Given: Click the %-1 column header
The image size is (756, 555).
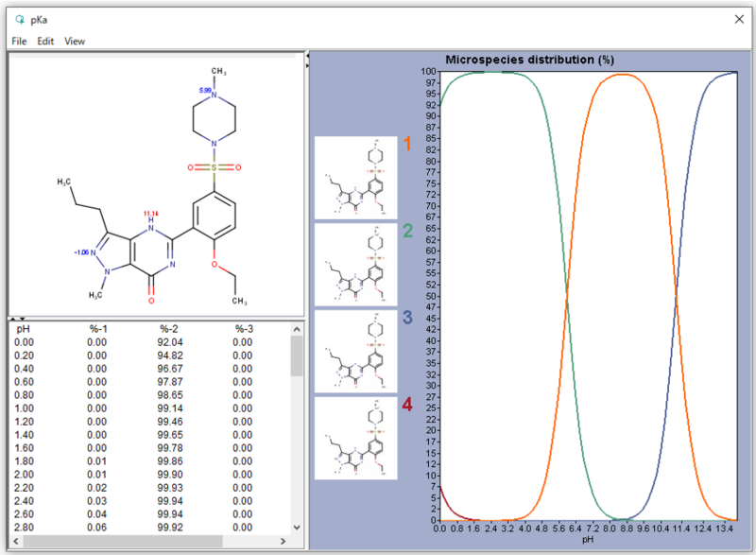Looking at the screenshot, I should tap(98, 329).
